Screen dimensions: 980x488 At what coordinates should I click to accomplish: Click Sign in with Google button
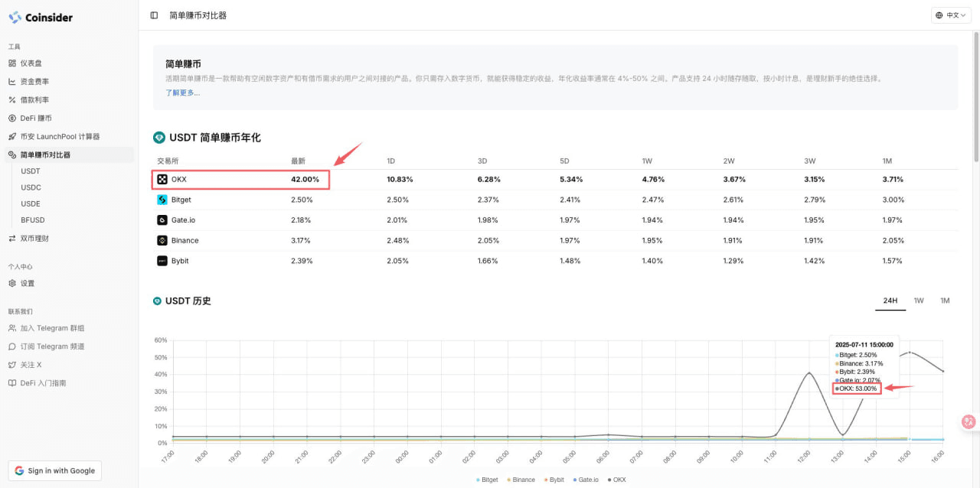[x=54, y=470]
